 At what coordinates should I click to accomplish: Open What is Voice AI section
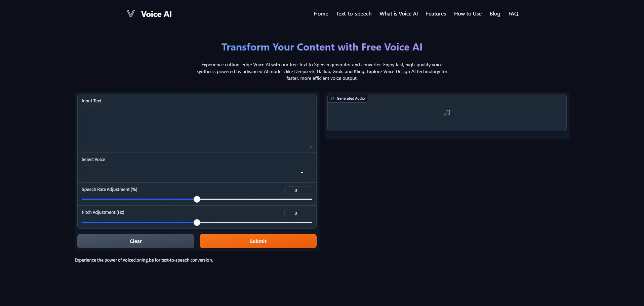click(x=398, y=14)
